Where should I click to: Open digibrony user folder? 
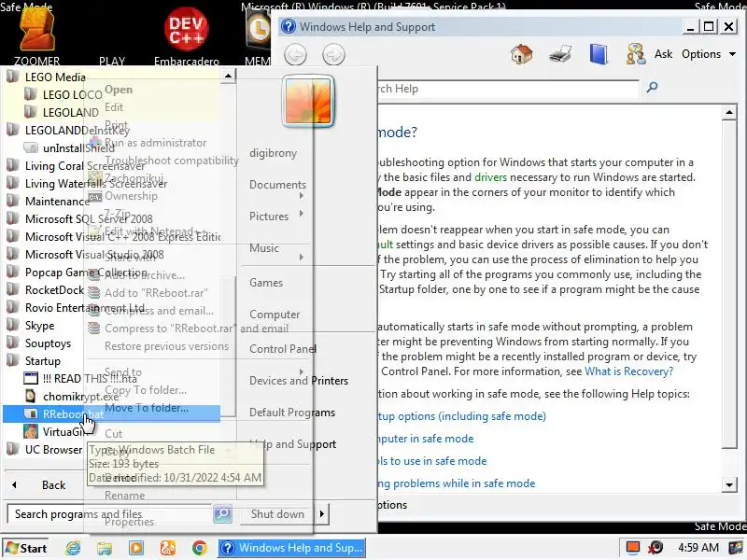(273, 153)
